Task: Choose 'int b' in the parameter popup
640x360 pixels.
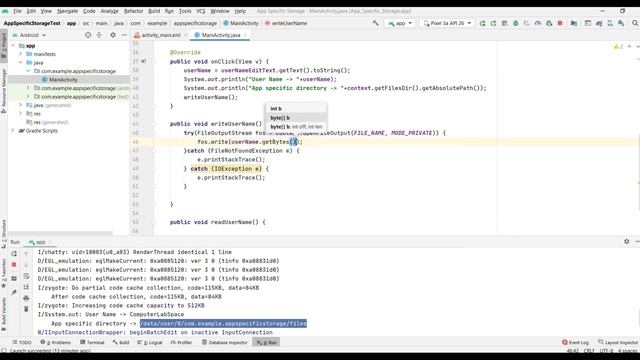Action: coord(296,109)
